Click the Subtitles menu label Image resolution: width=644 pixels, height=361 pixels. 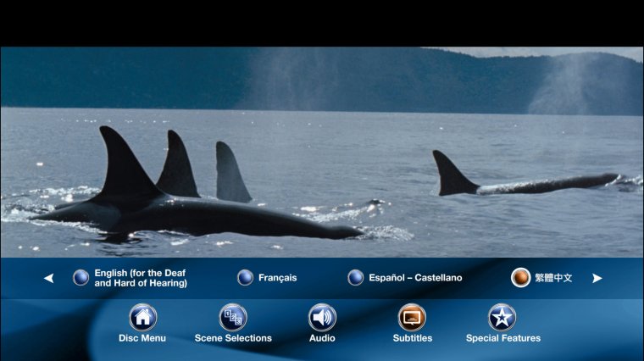(x=413, y=338)
